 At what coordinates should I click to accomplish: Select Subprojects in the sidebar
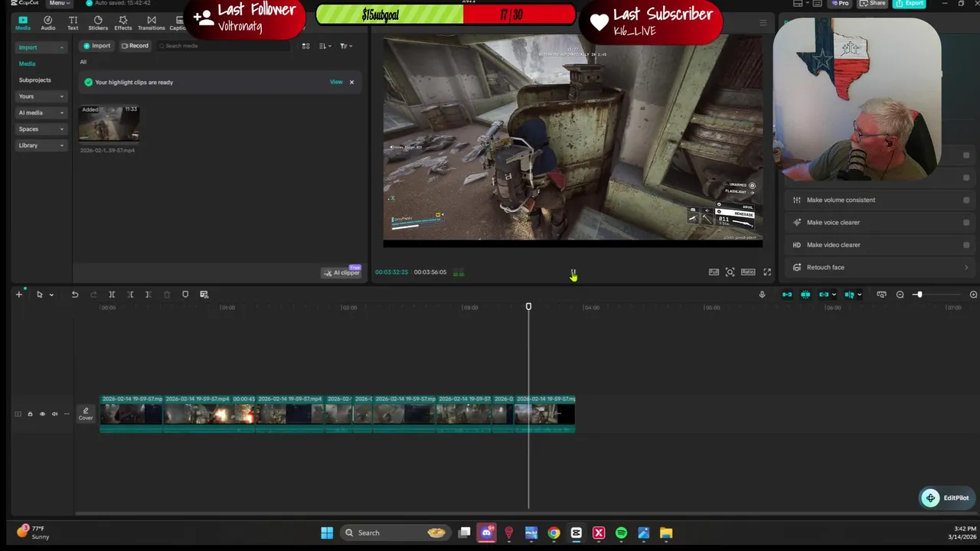coord(35,80)
